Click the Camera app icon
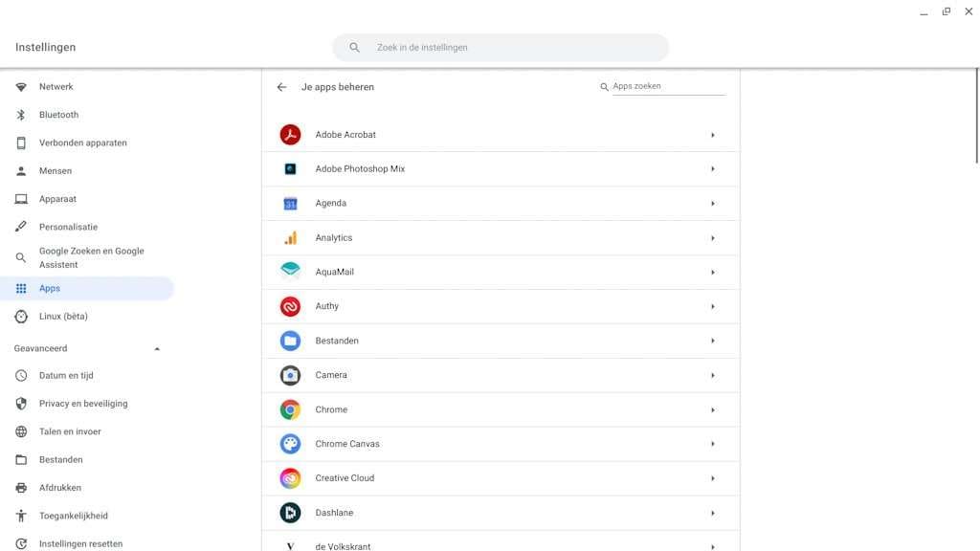980x551 pixels. tap(290, 375)
